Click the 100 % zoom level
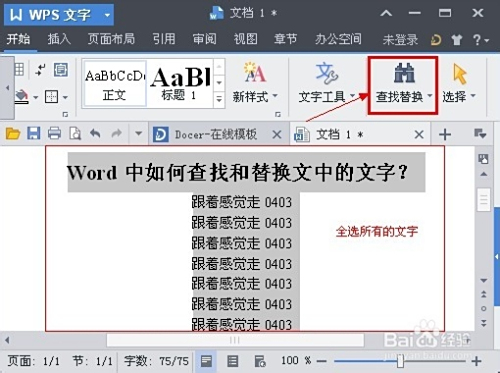This screenshot has width=500, height=373. click(296, 360)
